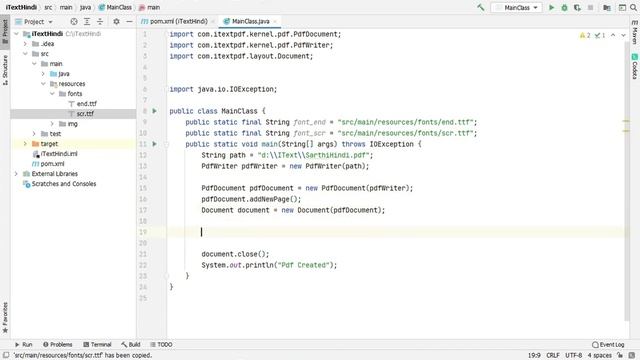The height and width of the screenshot is (360, 640).
Task: Open Project panel settings gear
Action: [x=116, y=21]
